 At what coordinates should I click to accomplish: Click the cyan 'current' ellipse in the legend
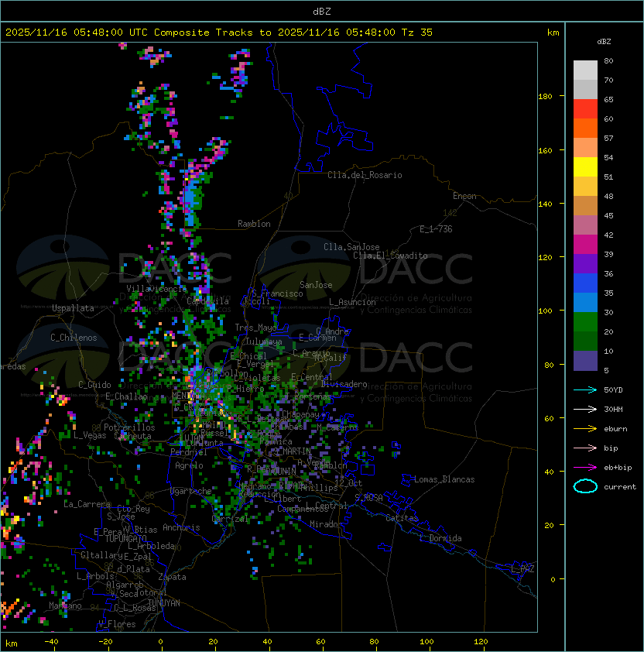pos(585,486)
